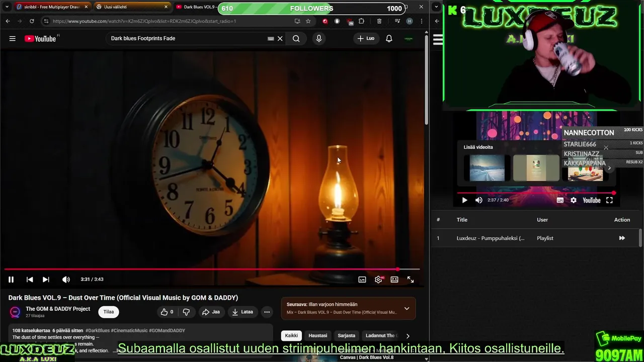The image size is (644, 362).
Task: Open browser extensions puzzle icon
Action: point(361,21)
